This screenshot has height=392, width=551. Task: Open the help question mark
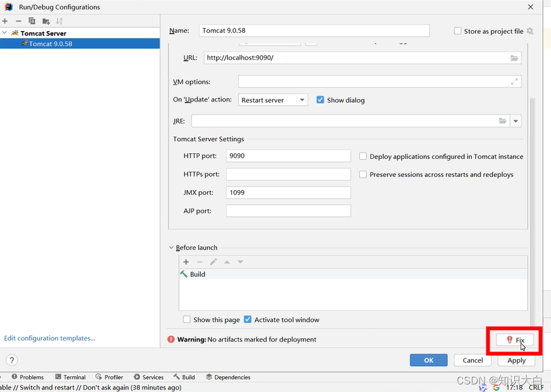coord(11,360)
